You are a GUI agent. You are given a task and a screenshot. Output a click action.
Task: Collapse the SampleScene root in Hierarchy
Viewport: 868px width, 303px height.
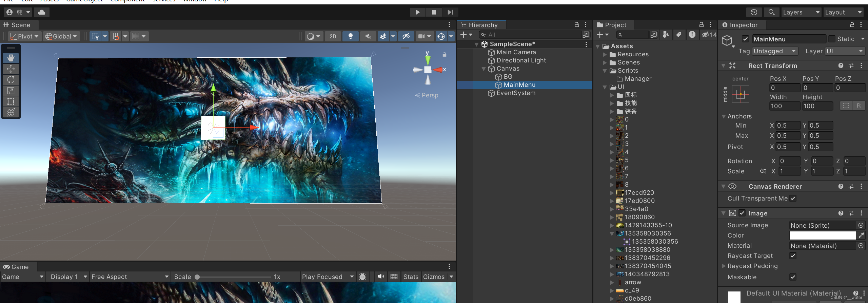[x=476, y=44]
